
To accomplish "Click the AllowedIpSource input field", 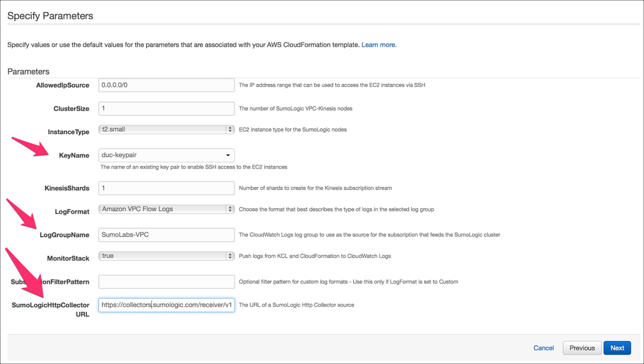I will pos(166,85).
